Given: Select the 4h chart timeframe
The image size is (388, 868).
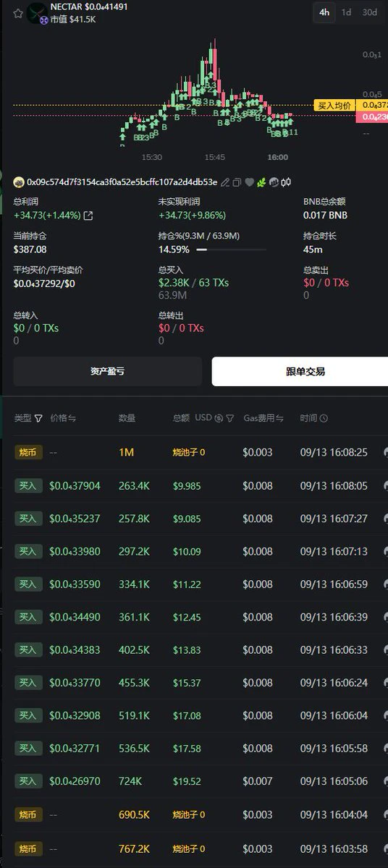Looking at the screenshot, I should point(324,12).
